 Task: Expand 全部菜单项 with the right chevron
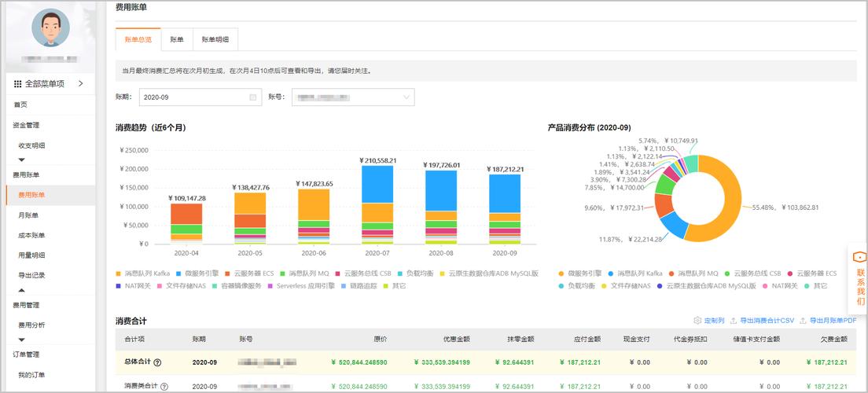80,83
